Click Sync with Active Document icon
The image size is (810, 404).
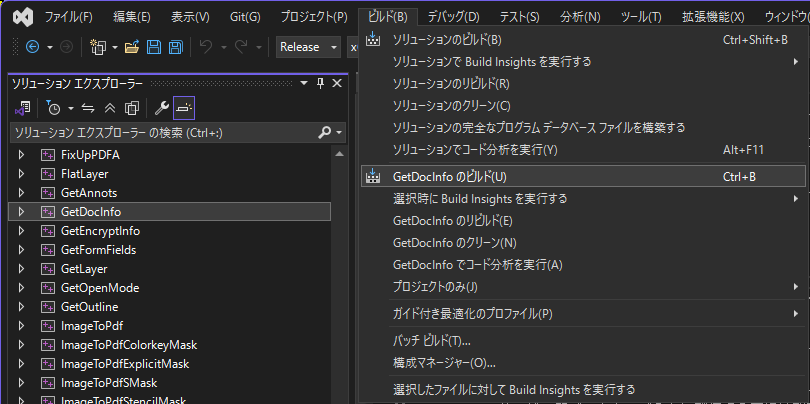coord(88,108)
